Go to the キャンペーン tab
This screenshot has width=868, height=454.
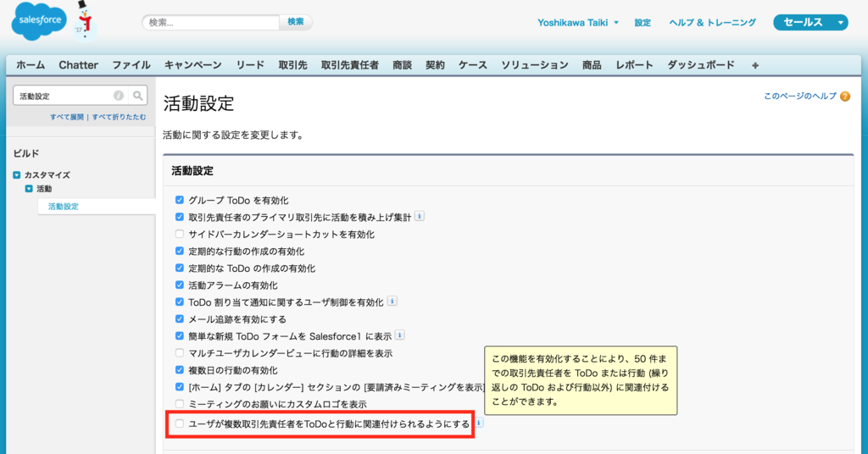point(193,65)
